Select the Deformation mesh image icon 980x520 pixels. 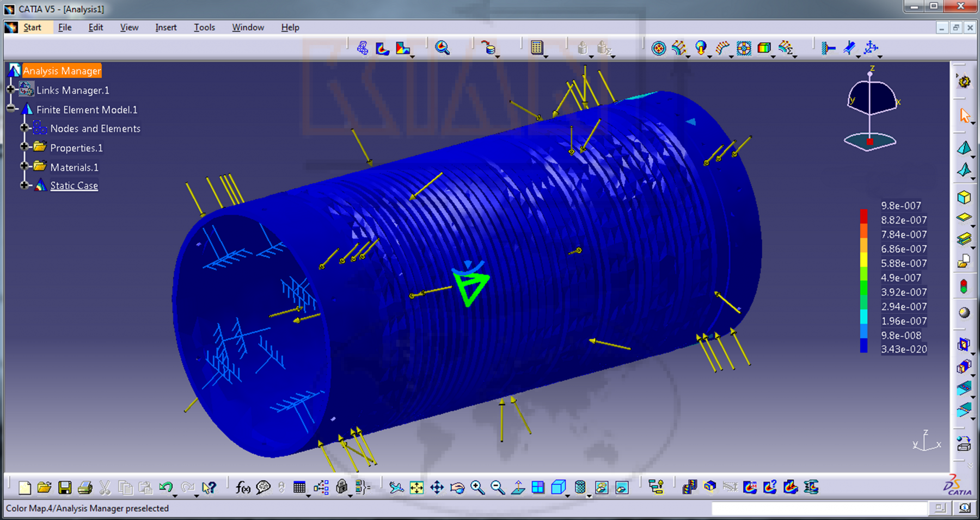(x=363, y=48)
